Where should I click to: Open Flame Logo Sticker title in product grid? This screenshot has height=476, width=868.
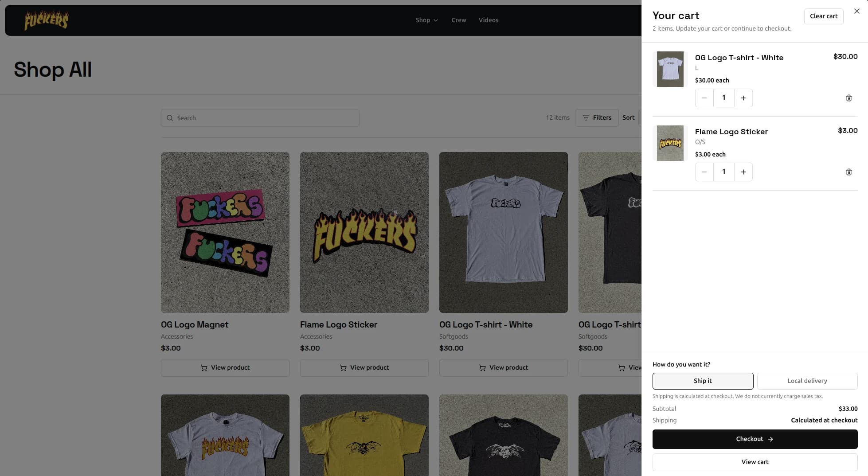click(x=338, y=324)
